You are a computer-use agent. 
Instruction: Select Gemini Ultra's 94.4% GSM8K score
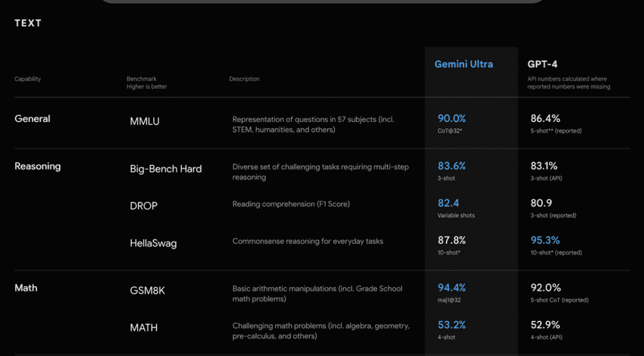[x=452, y=287]
